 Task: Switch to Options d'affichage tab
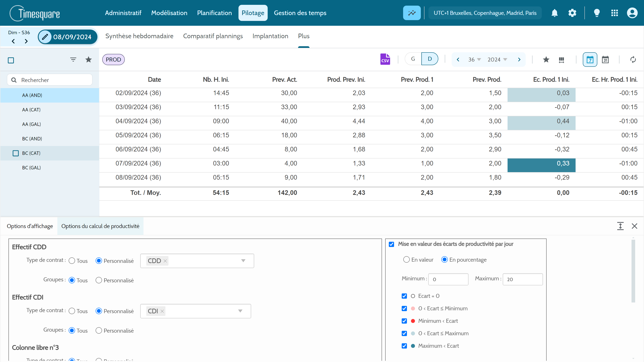point(30,226)
